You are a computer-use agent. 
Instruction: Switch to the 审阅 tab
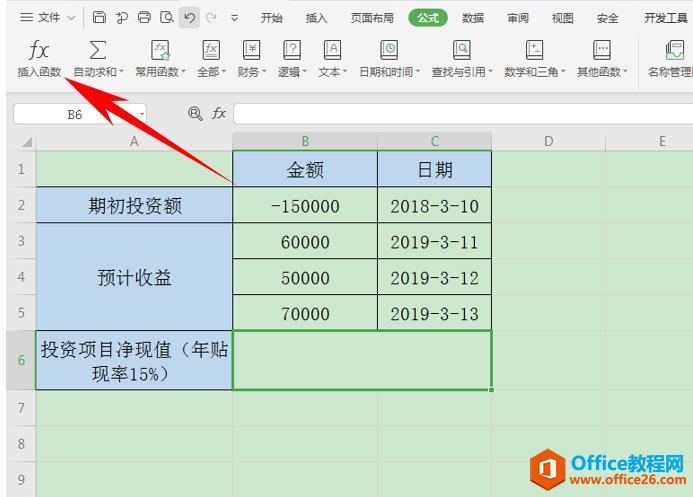pyautogui.click(x=518, y=18)
